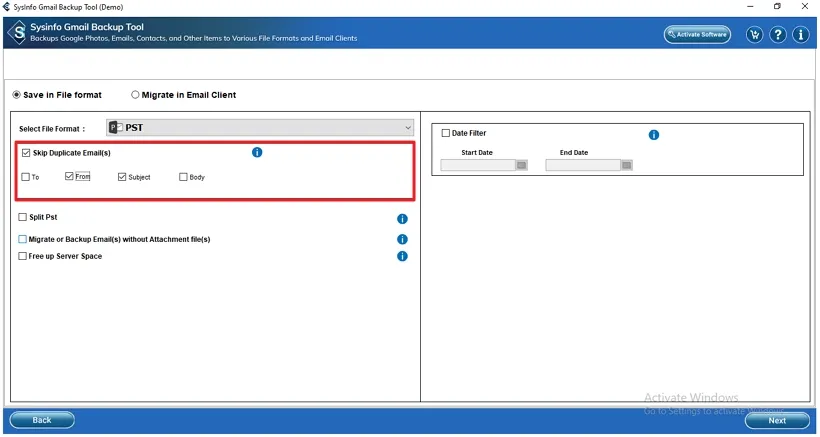Uncheck the Subject duplicate criteria checkbox
820x437 pixels.
tap(122, 177)
